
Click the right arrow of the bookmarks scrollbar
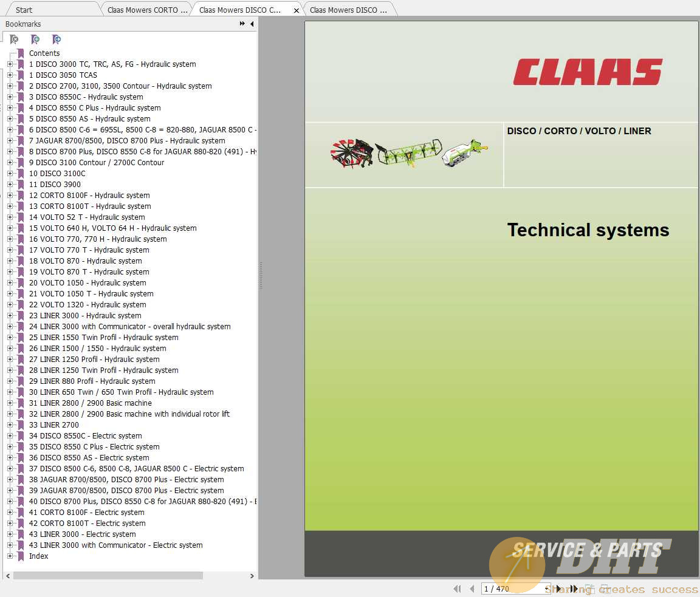252,576
